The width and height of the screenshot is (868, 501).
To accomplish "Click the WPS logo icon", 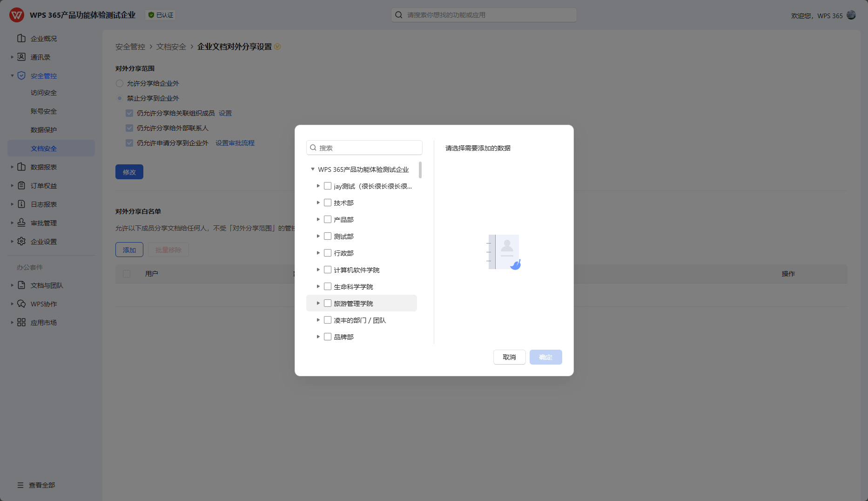I will [17, 15].
